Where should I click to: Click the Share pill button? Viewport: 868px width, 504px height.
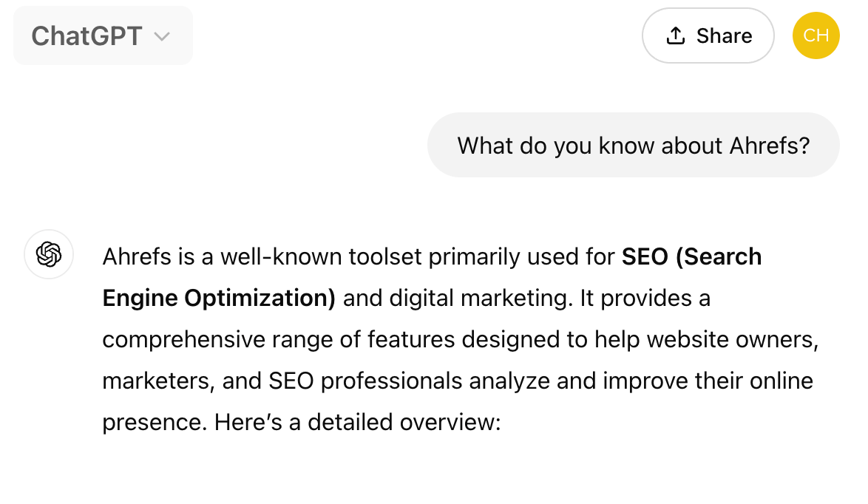(x=708, y=35)
